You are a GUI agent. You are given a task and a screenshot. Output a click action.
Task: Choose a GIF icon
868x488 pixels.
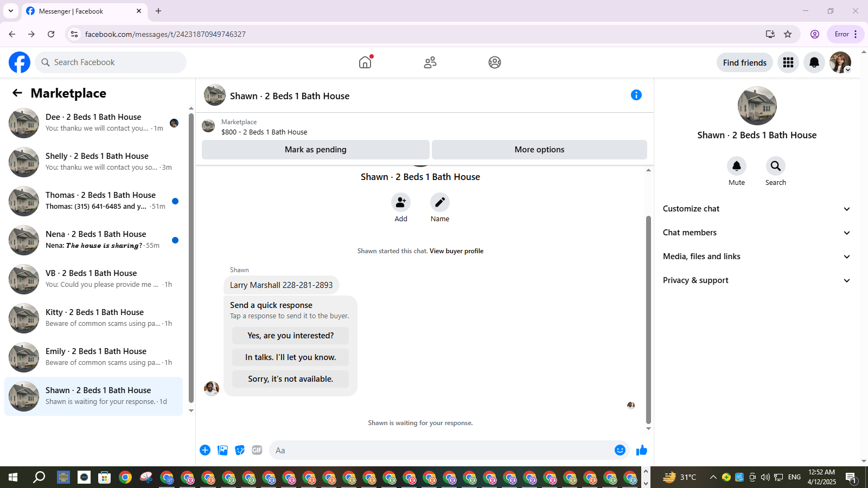pos(257,450)
